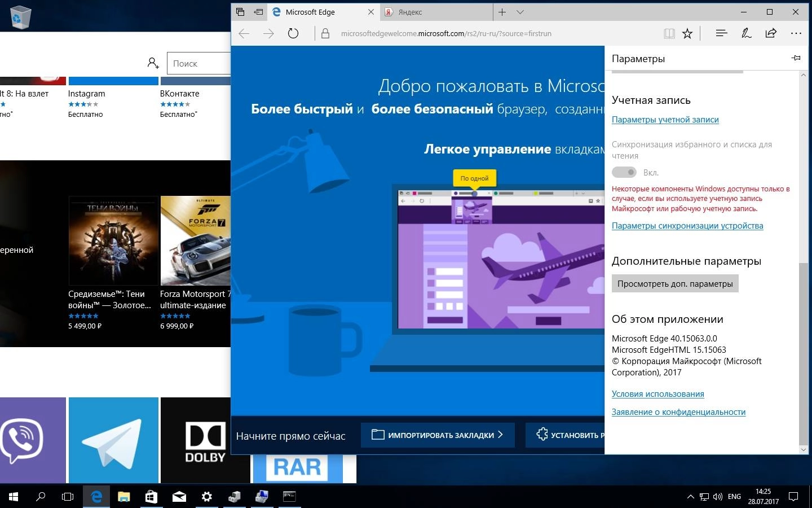Click the set these tabs aside icon
Screen dimensions: 812x508
(x=258, y=12)
